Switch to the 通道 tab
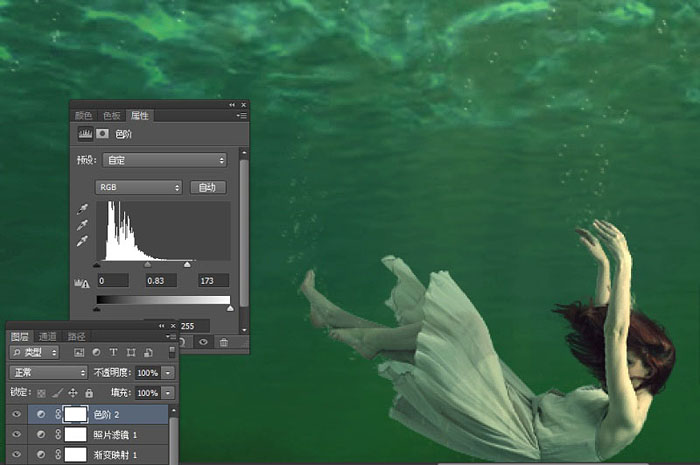This screenshot has height=465, width=700. [x=47, y=336]
